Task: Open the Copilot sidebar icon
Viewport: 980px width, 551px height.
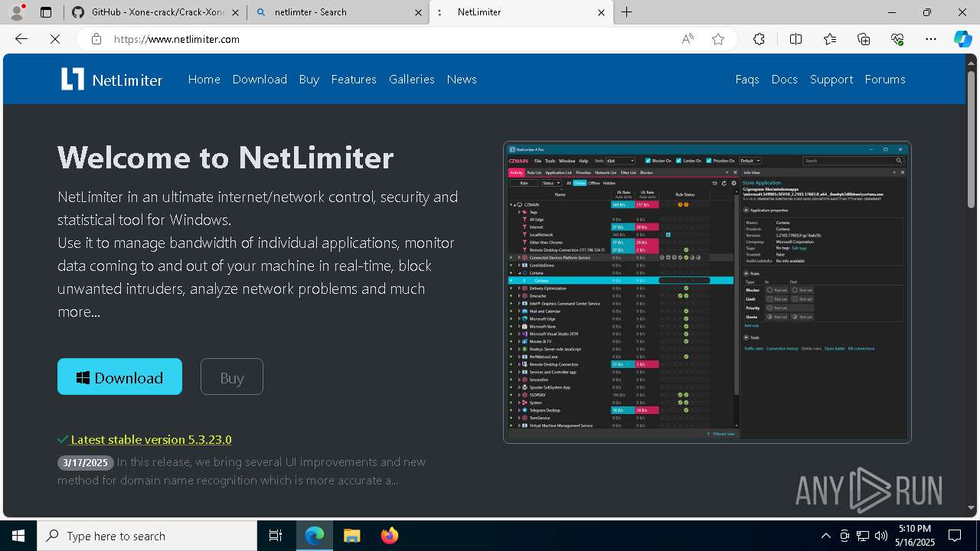Action: [962, 39]
